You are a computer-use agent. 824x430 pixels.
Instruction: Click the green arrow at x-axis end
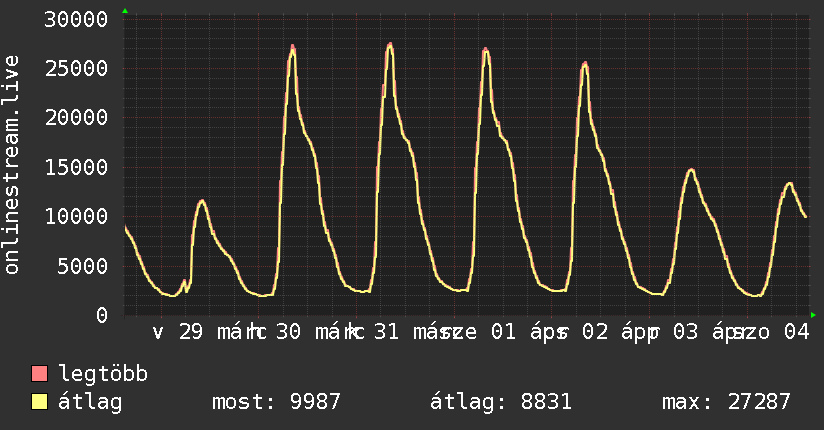click(x=813, y=315)
